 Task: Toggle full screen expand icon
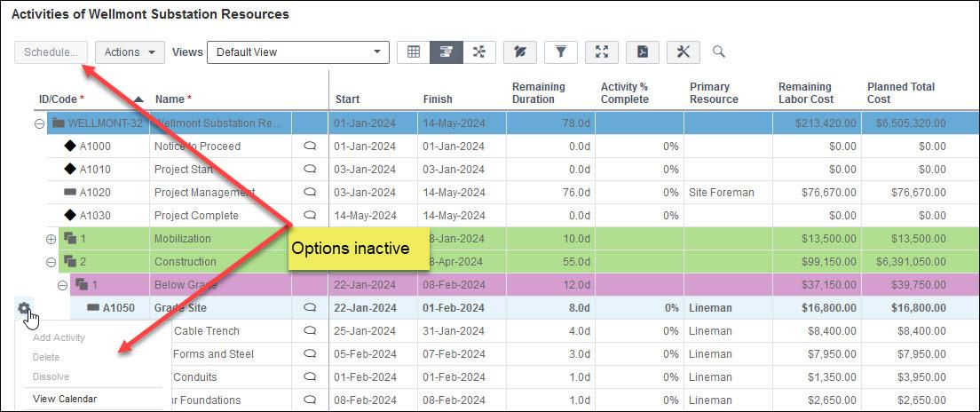click(601, 51)
